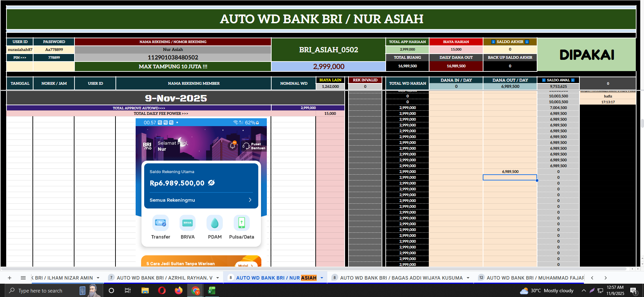This screenshot has width=644, height=297.
Task: Click the PIN value 778899
Action: click(x=54, y=57)
